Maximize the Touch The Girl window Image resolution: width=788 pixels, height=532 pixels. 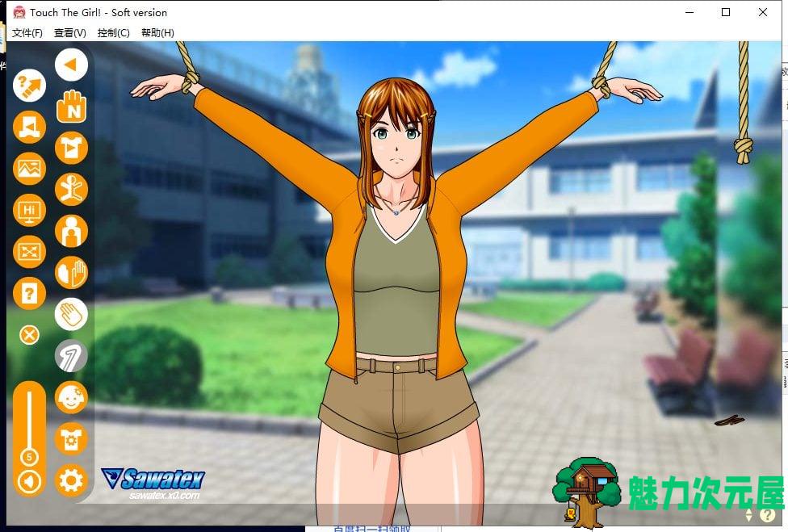tap(726, 12)
